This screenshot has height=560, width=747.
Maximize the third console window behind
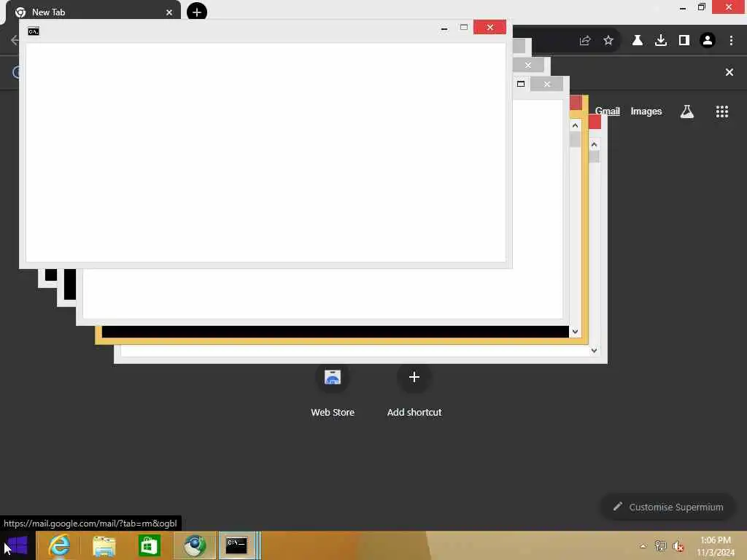[x=521, y=84]
